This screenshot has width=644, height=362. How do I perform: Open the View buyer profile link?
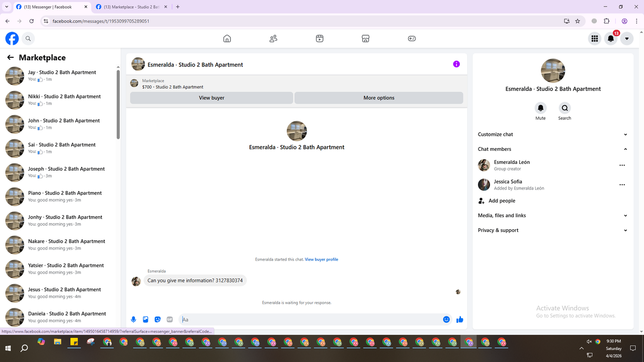[321, 259]
